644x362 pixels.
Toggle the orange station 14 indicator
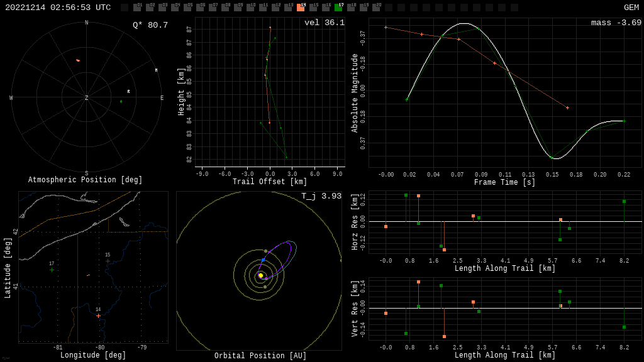(301, 8)
